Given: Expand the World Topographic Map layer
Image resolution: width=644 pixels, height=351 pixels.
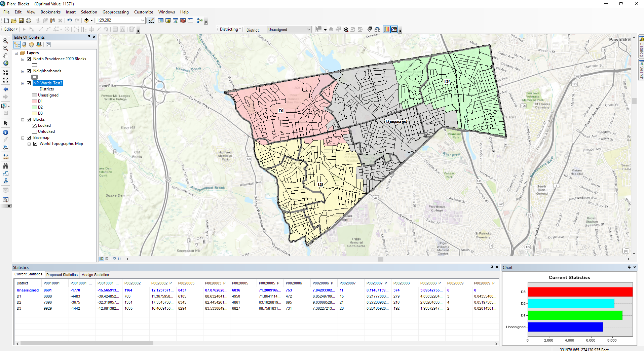Looking at the screenshot, I should coord(29,144).
